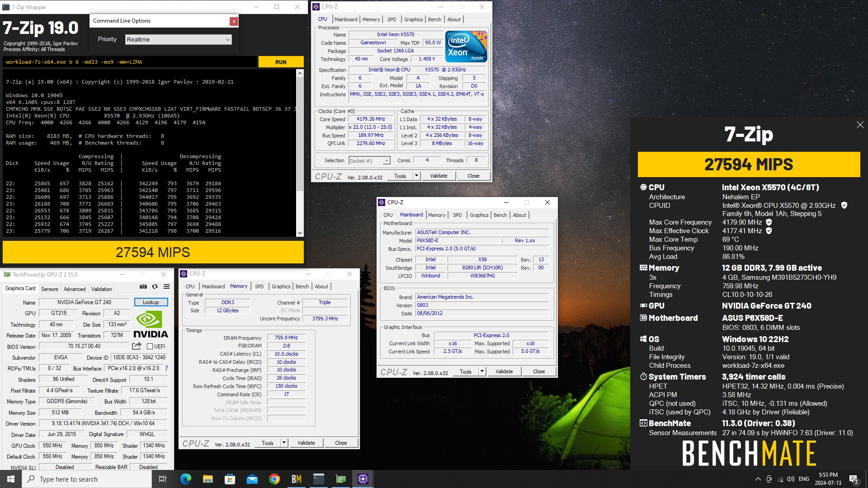This screenshot has height=488, width=868.
Task: Click the Core Speed value 4179.26 MHz
Action: (x=371, y=119)
